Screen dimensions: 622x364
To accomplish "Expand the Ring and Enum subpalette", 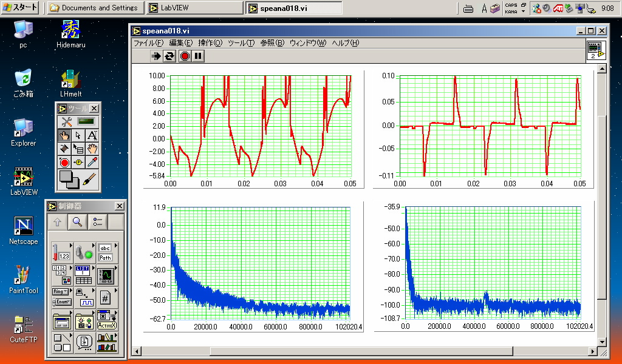I will click(61, 295).
